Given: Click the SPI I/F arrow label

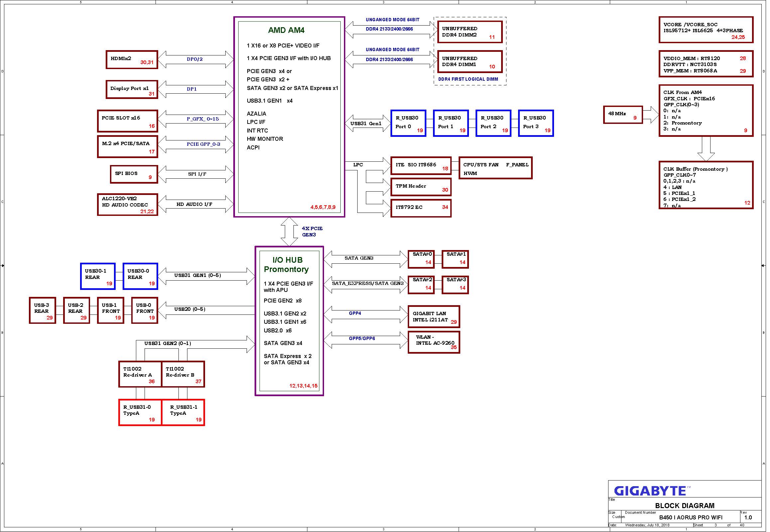Looking at the screenshot, I should [198, 174].
